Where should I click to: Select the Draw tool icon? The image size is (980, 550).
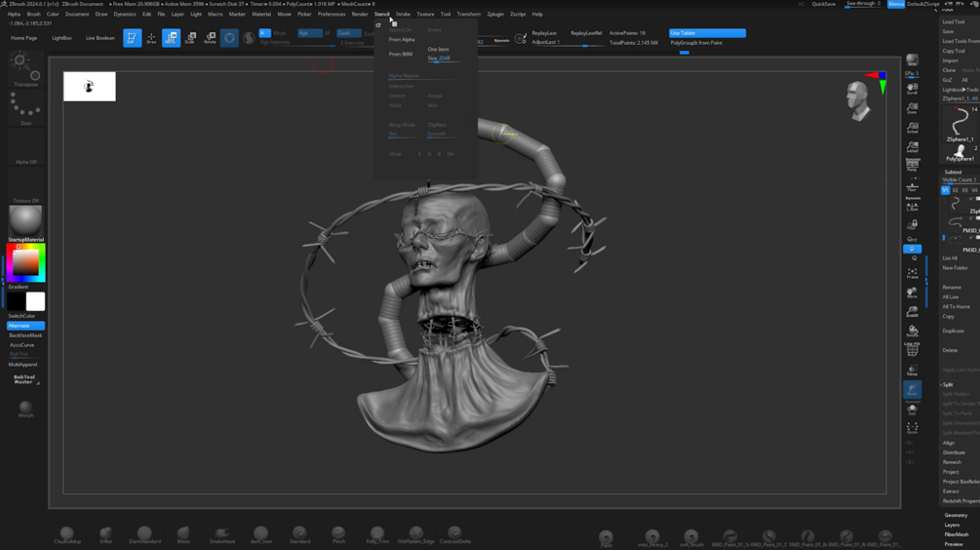point(151,38)
